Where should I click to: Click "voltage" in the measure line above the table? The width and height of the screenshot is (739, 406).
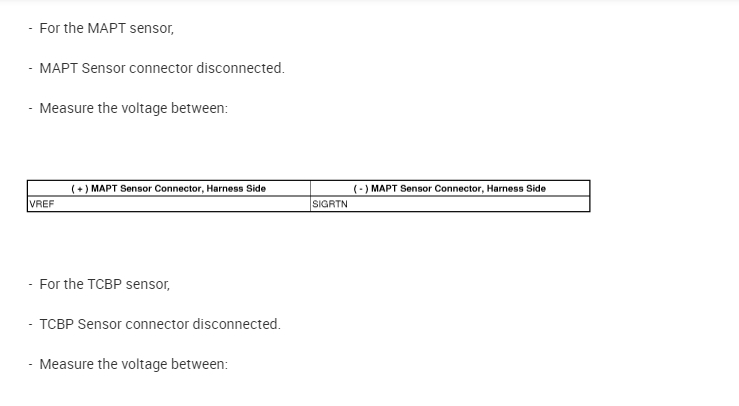120,108
